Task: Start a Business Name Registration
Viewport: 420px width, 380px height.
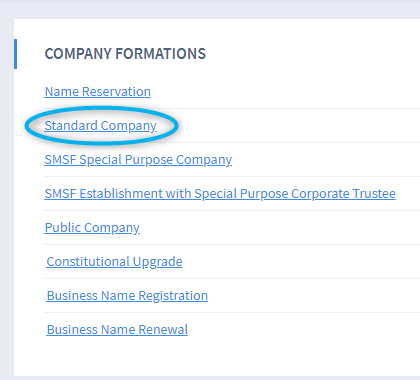Action: click(x=127, y=296)
